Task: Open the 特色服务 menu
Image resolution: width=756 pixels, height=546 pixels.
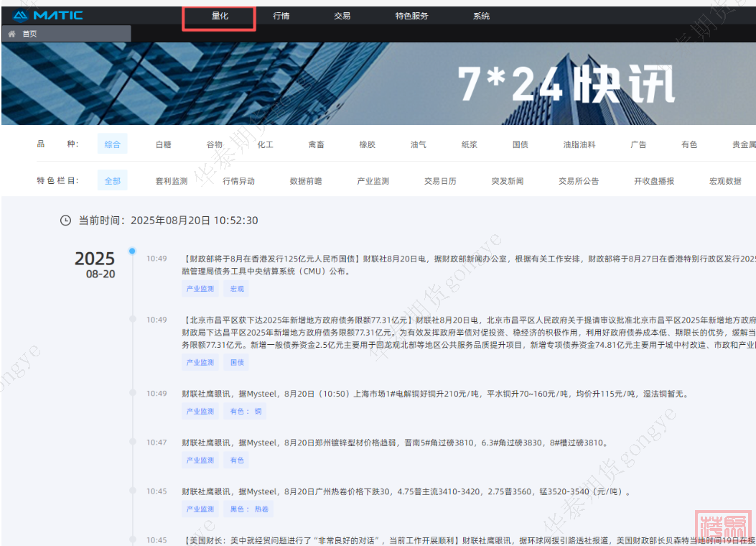Action: click(x=411, y=16)
